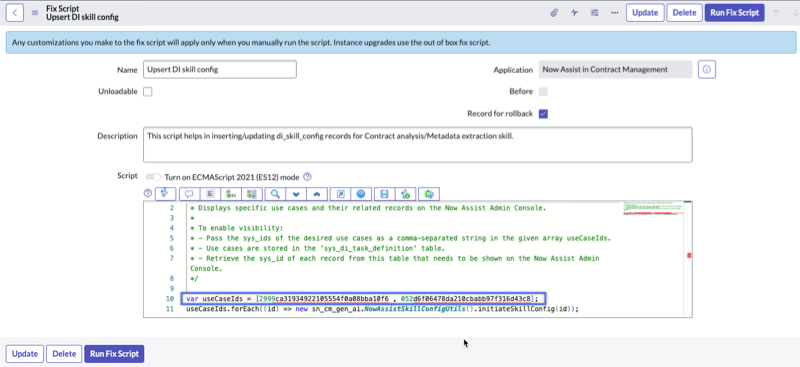Click header Run Fix Script button
Viewport: 800px width, 367px height.
[x=734, y=13]
